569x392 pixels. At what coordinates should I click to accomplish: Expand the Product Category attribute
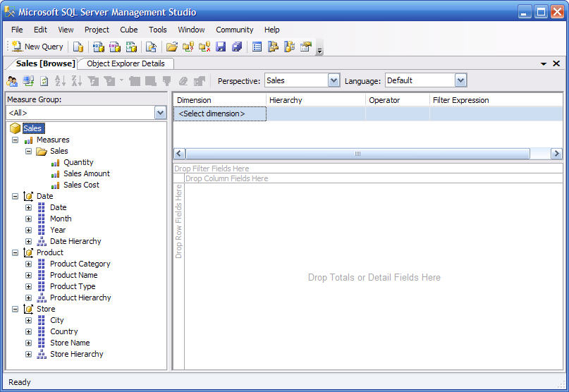point(28,264)
